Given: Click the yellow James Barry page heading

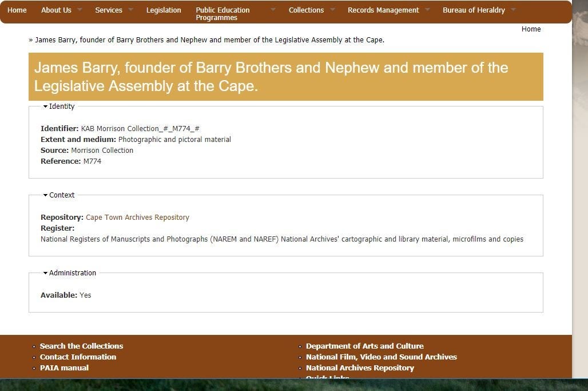Looking at the screenshot, I should (286, 77).
